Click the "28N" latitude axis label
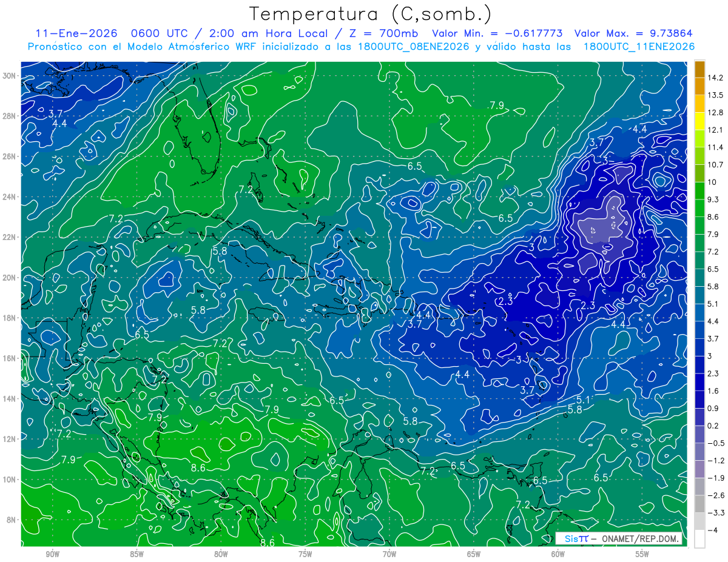 pyautogui.click(x=10, y=116)
